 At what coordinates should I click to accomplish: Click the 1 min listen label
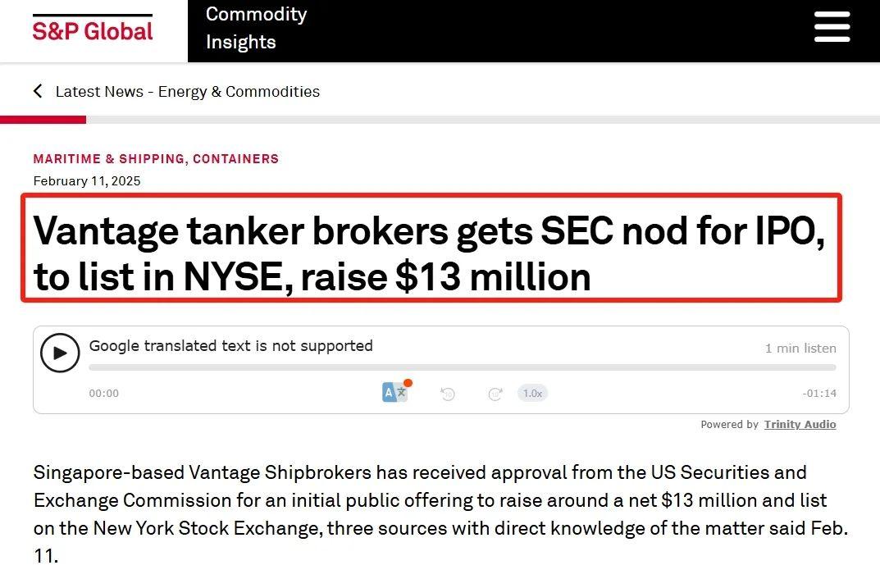(800, 349)
